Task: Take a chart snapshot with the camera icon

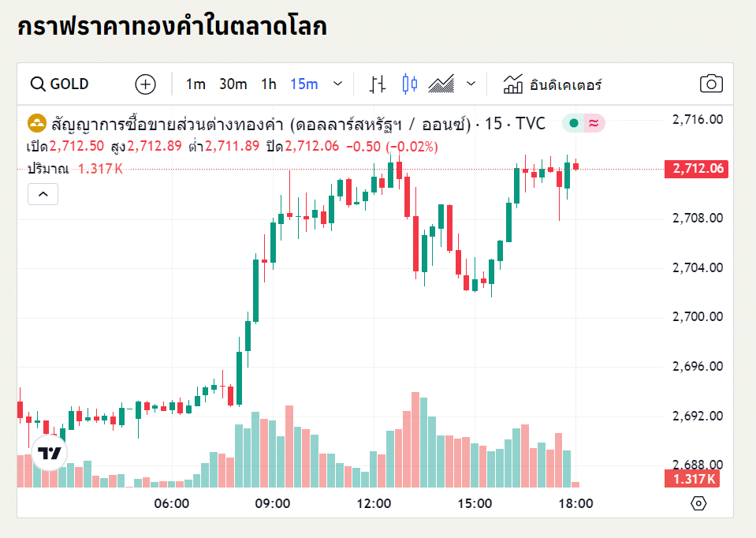Action: pos(710,84)
